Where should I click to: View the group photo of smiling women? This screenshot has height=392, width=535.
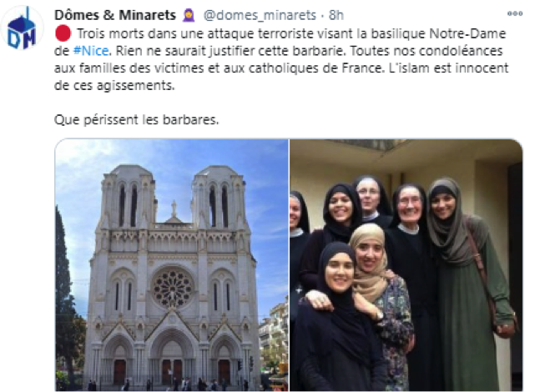tap(406, 265)
